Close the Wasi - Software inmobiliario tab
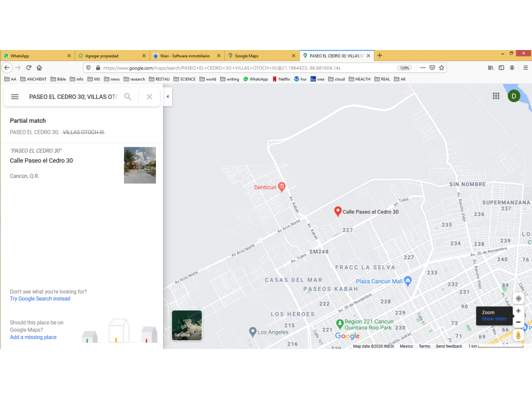This screenshot has width=532, height=399. tap(218, 55)
